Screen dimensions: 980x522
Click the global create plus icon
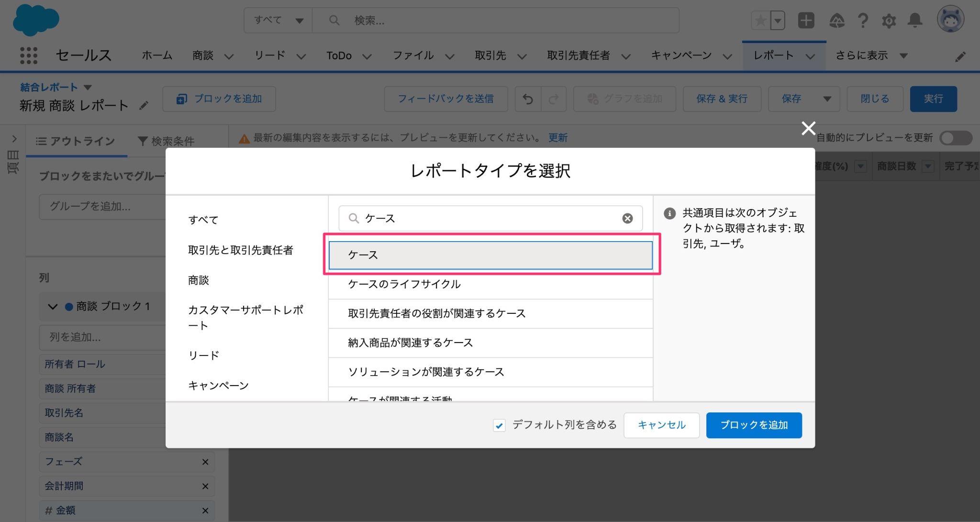(x=806, y=21)
